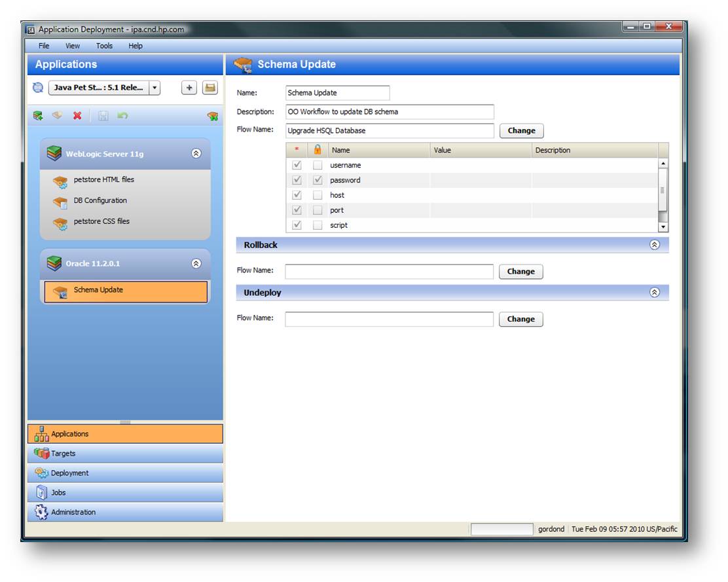
Task: Select the DB Configuration tree item
Action: click(x=100, y=200)
